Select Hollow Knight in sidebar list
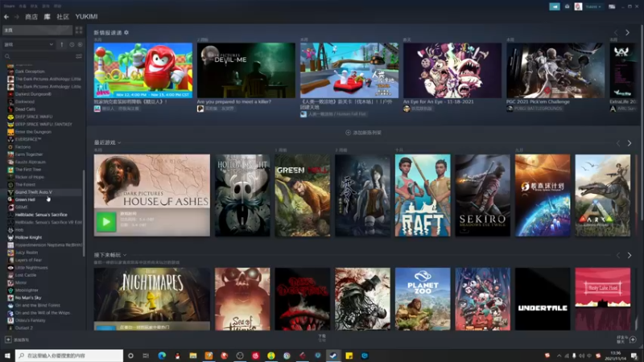644x362 pixels. point(28,237)
